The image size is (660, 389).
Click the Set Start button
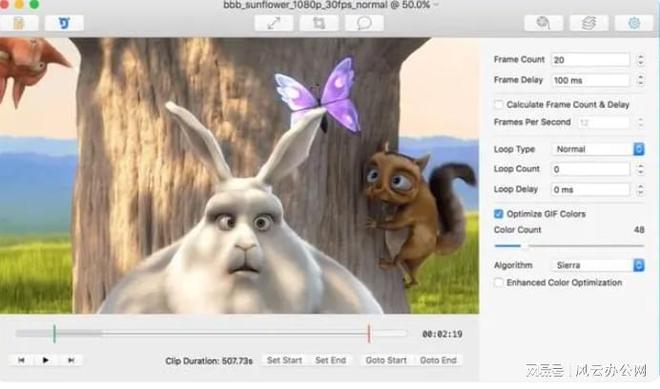click(x=285, y=360)
